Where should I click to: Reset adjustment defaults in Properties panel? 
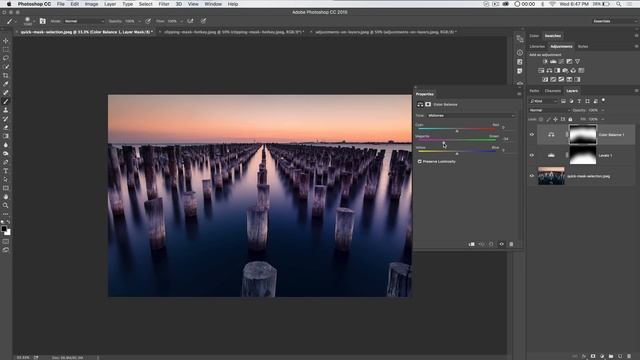tap(491, 244)
